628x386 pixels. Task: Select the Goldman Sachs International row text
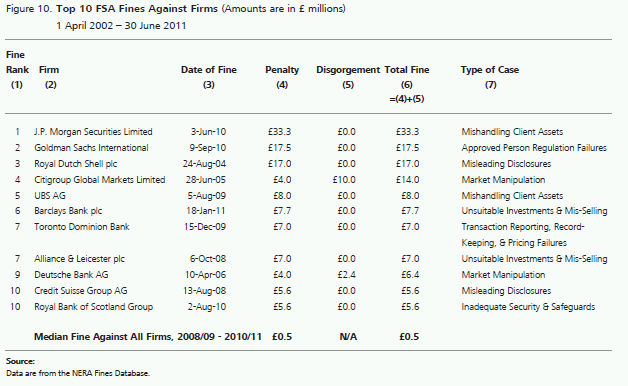coord(91,148)
